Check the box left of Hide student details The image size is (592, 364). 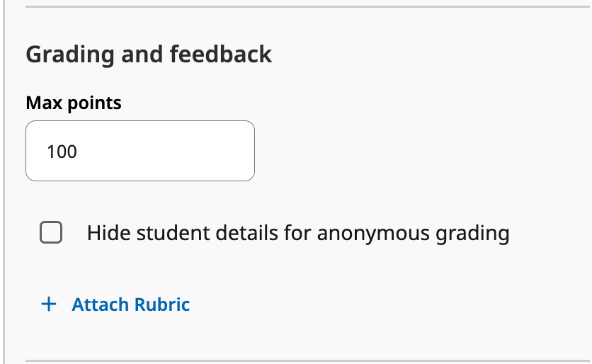[51, 232]
